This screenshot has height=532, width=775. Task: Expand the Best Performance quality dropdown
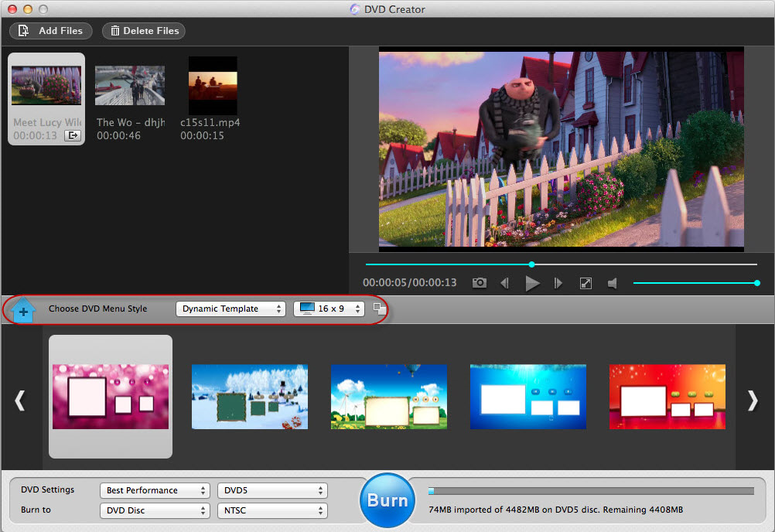click(x=155, y=490)
